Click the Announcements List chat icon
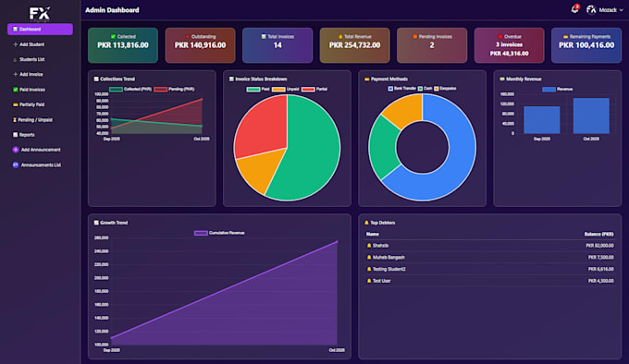The height and width of the screenshot is (364, 629). tap(16, 165)
